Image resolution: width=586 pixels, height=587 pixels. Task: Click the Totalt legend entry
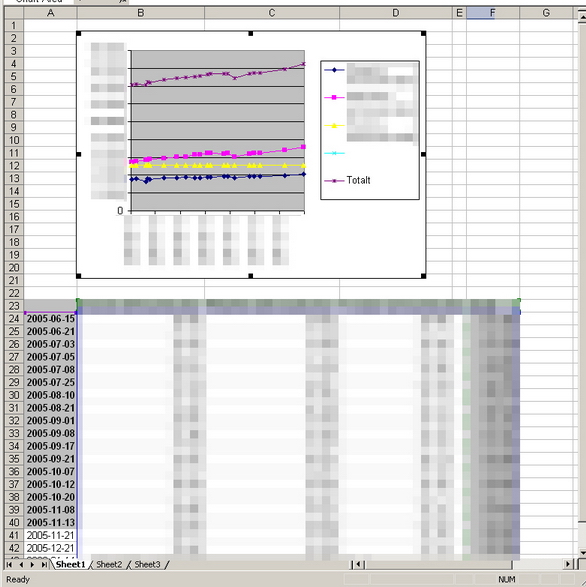[x=358, y=180]
